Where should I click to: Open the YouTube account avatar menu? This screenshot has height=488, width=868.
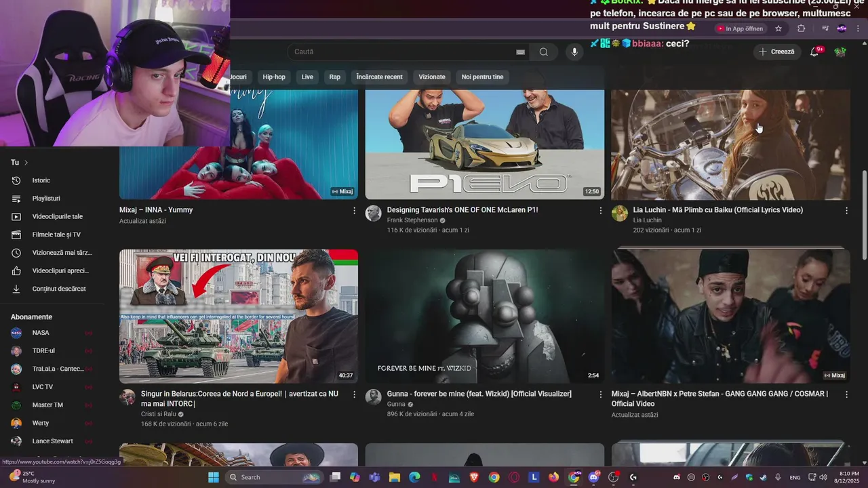coord(840,52)
